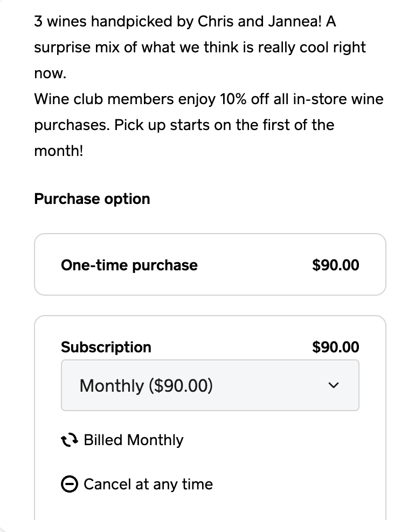Click the "Monthly" word inside the dropdown
415x532 pixels.
112,386
